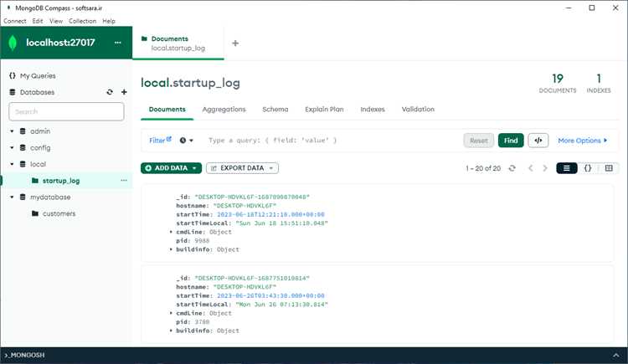Open the Help menu
628x364 pixels.
point(109,21)
